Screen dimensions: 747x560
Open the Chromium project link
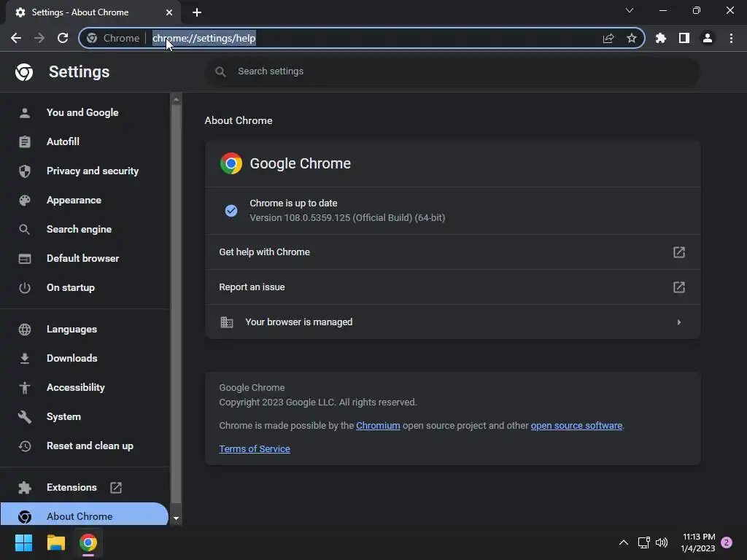pos(378,426)
